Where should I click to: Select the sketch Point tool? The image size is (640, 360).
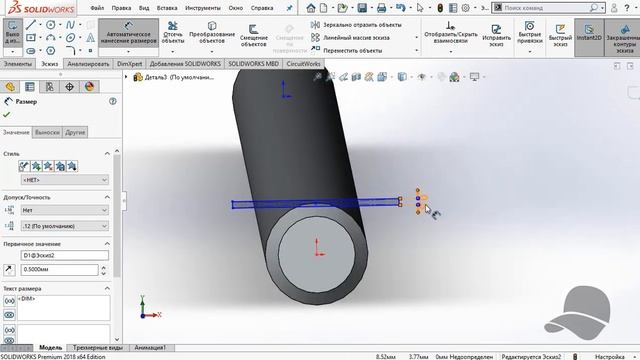click(x=90, y=51)
